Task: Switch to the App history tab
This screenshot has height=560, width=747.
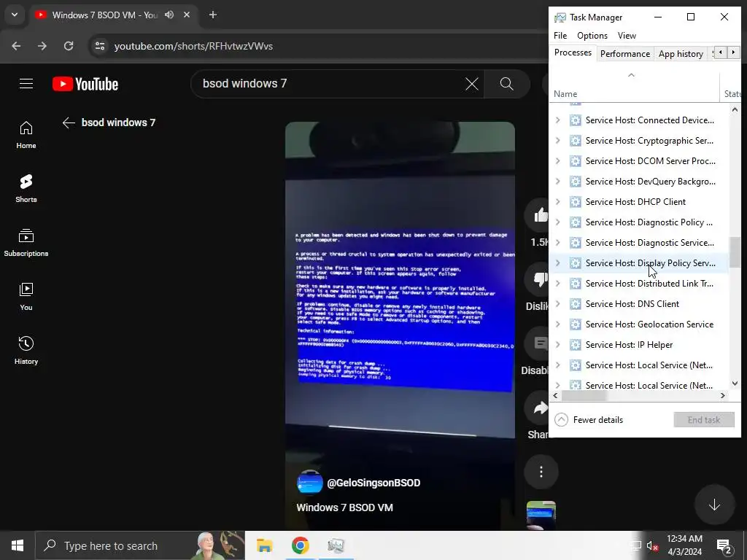Action: click(681, 54)
